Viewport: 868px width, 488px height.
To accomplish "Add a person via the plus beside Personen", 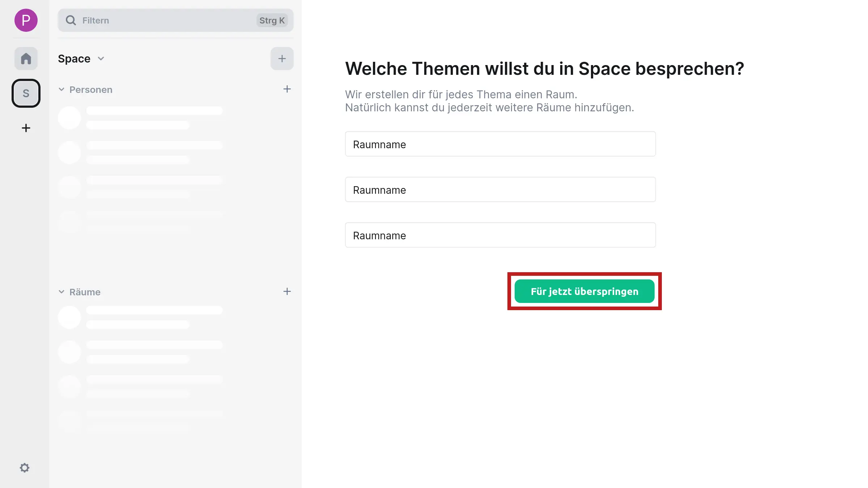I will (x=287, y=89).
